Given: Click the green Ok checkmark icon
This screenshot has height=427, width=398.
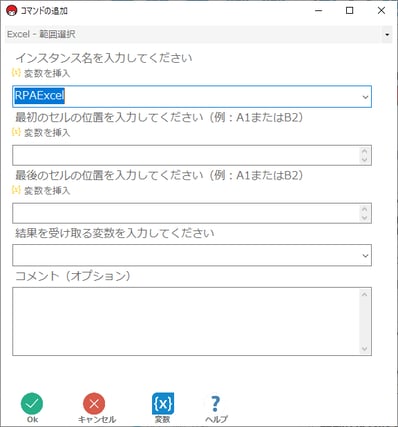Looking at the screenshot, I should (32, 404).
